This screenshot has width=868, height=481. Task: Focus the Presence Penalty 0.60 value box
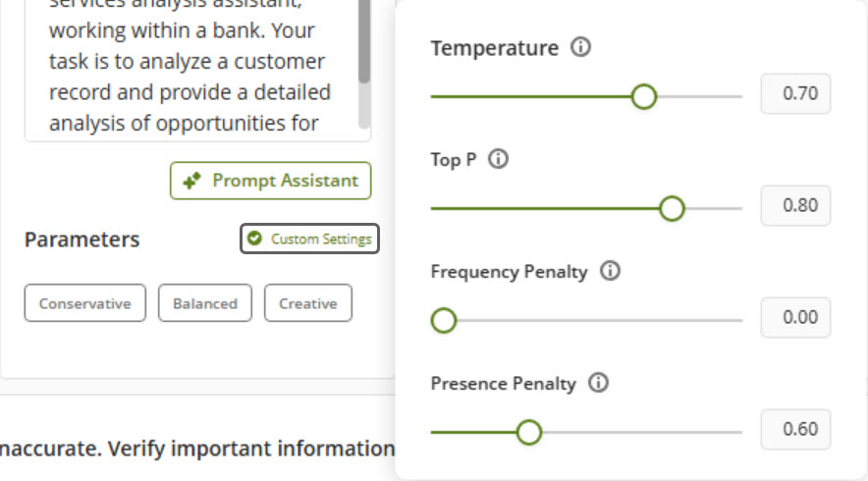tap(795, 430)
